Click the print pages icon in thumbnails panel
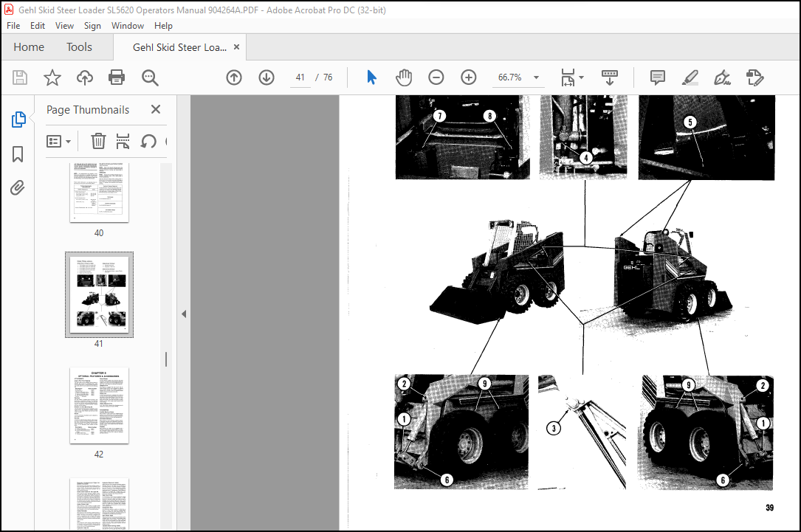This screenshot has width=801, height=532. [123, 141]
